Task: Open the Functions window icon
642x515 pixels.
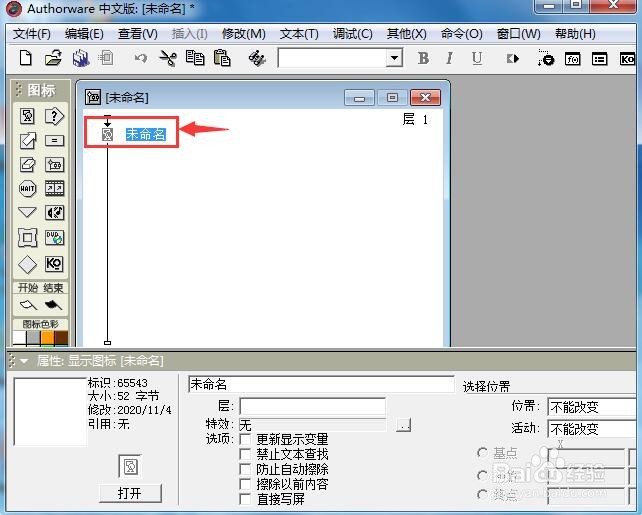Action: point(572,59)
